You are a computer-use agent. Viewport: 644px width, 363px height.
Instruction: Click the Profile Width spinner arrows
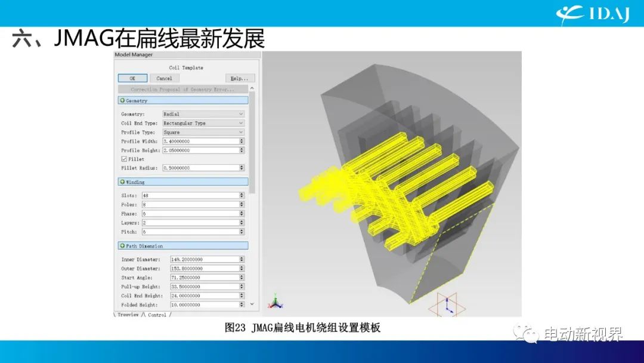click(x=241, y=141)
